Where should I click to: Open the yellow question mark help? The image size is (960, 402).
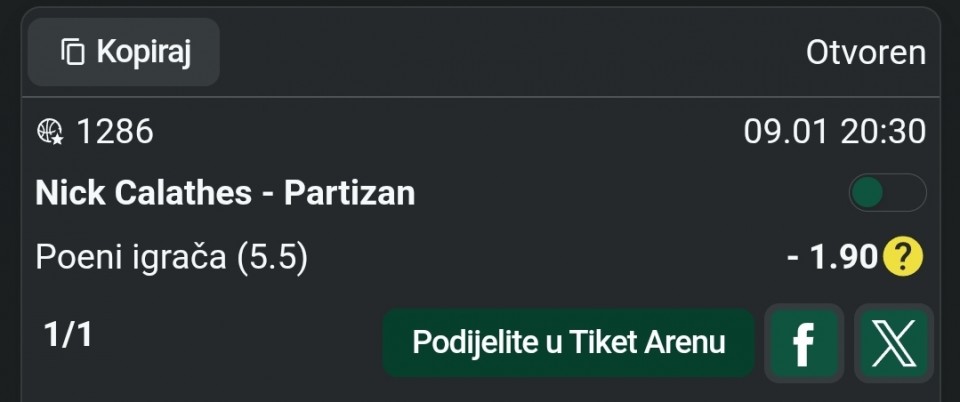pos(902,258)
